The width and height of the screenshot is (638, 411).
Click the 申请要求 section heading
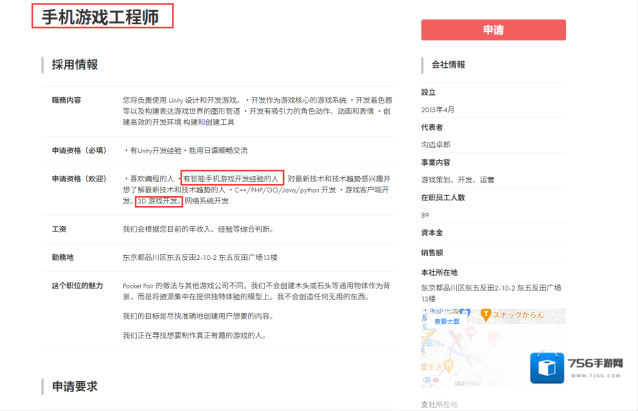click(74, 385)
